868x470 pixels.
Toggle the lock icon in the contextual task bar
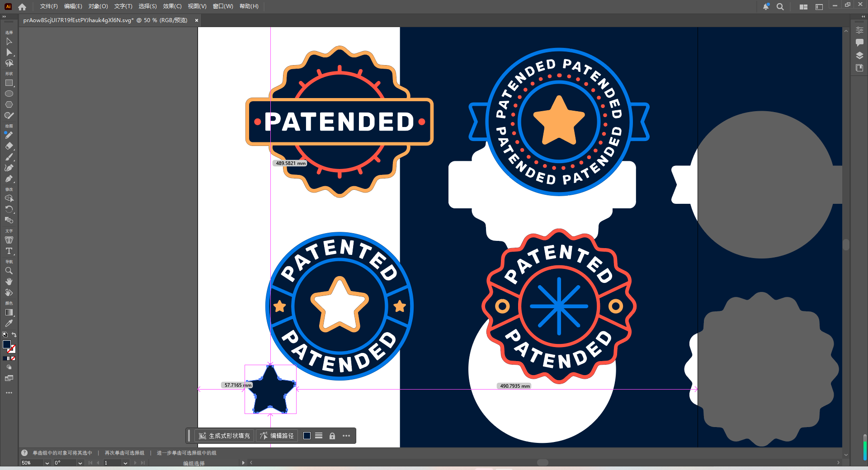(x=332, y=436)
